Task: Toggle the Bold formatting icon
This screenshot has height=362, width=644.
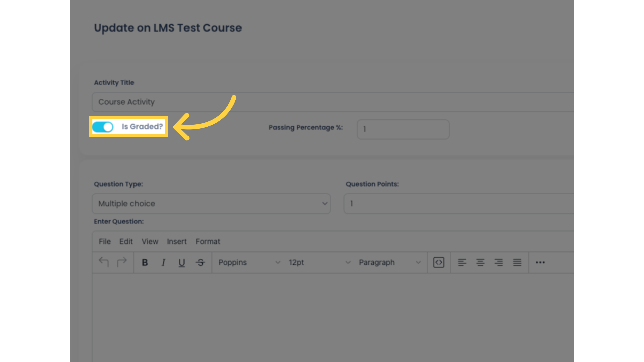Action: pos(145,262)
